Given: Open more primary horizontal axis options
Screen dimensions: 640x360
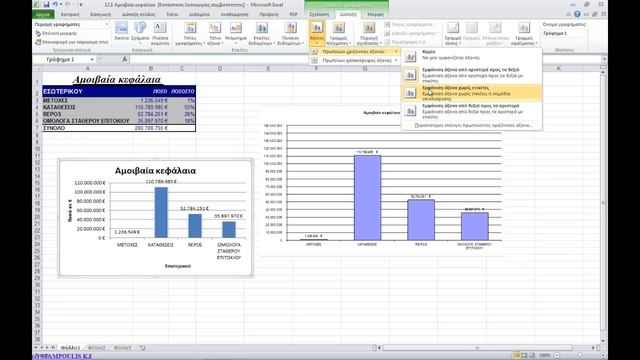Looking at the screenshot, I should (473, 126).
